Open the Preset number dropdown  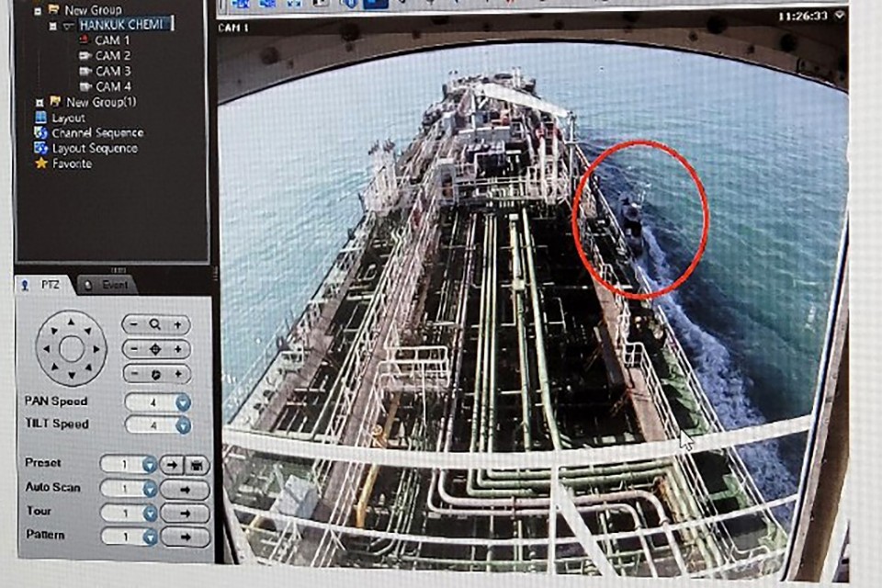click(149, 465)
